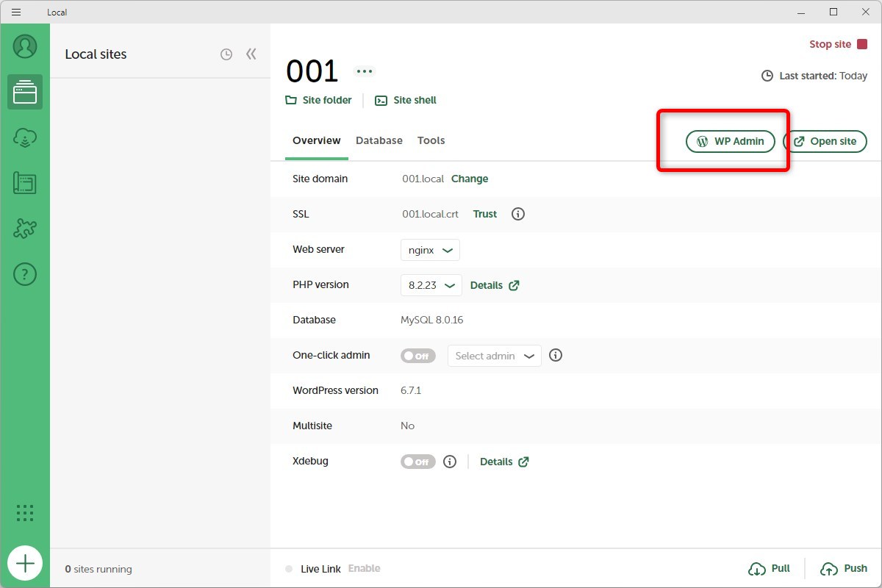The width and height of the screenshot is (882, 588).
Task: Trust the SSL certificate
Action: (x=485, y=214)
